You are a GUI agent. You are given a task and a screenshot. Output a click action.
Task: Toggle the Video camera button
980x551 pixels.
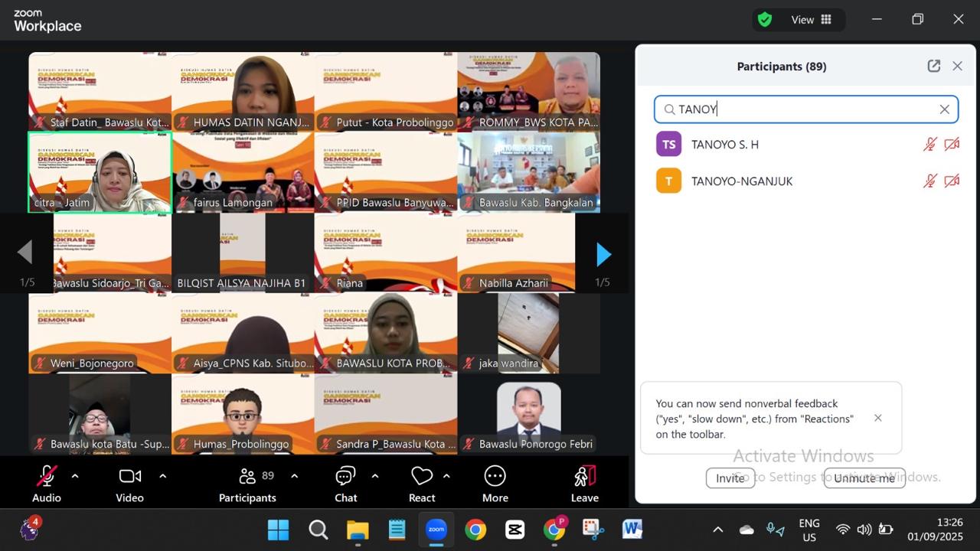[129, 477]
